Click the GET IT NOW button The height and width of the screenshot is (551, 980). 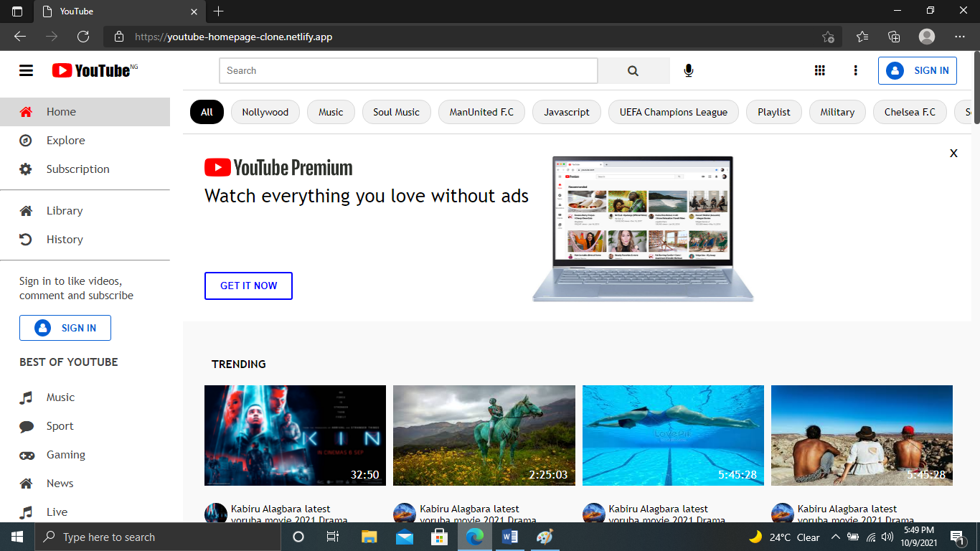248,286
